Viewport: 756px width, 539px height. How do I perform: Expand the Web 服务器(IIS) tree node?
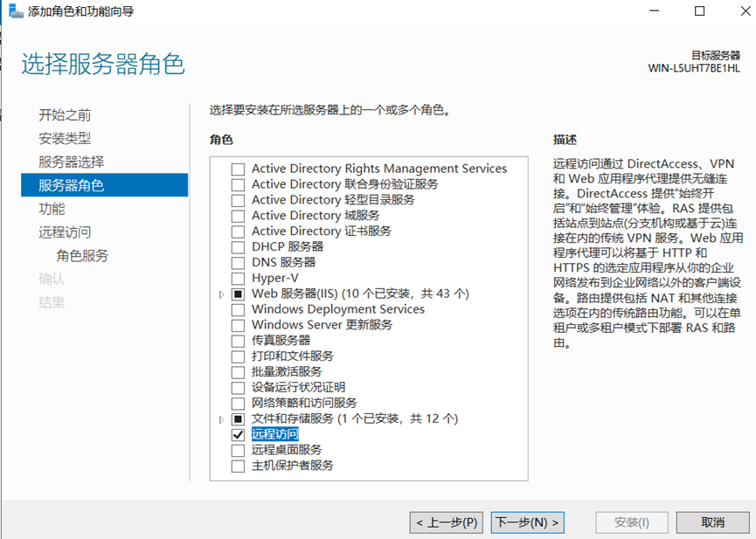(x=221, y=294)
